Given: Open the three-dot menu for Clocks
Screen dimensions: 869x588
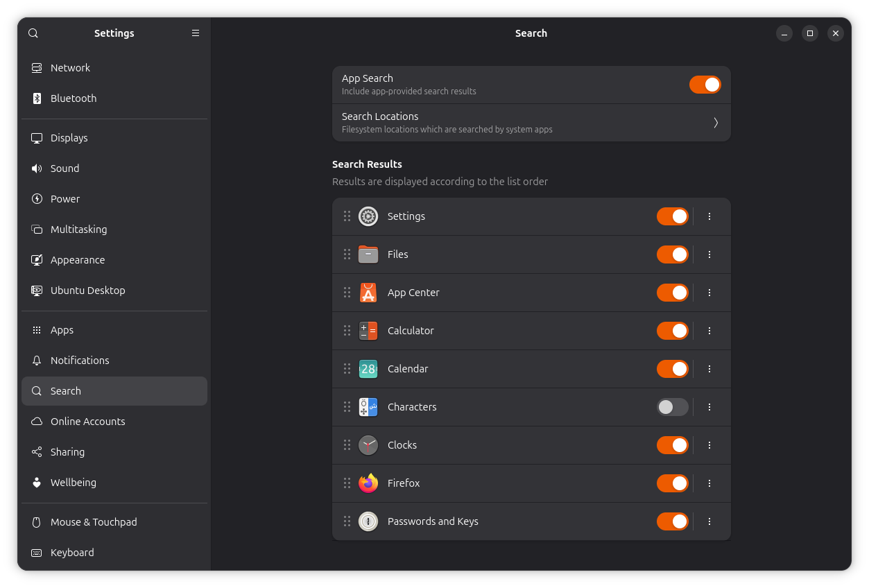Looking at the screenshot, I should [x=709, y=445].
